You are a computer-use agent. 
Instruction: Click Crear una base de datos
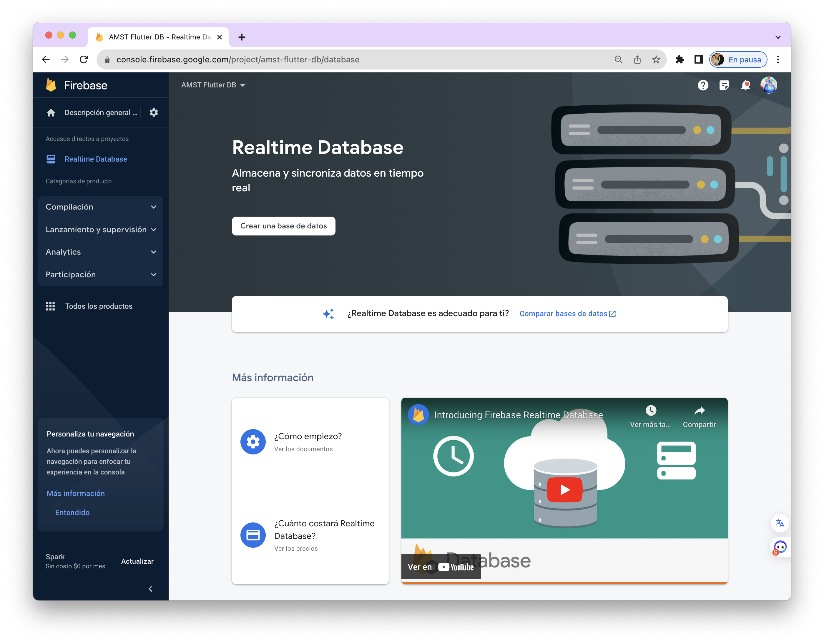[283, 226]
